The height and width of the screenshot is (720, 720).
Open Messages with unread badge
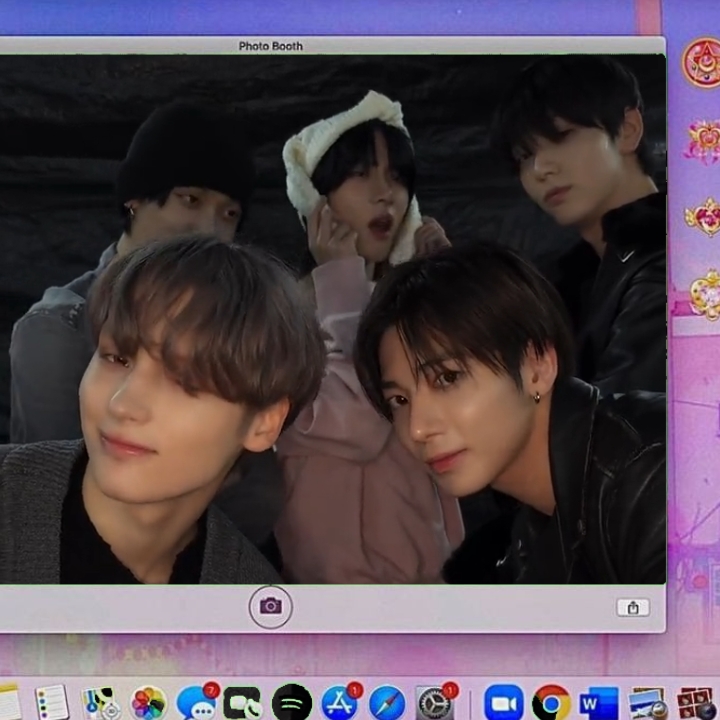tap(196, 702)
